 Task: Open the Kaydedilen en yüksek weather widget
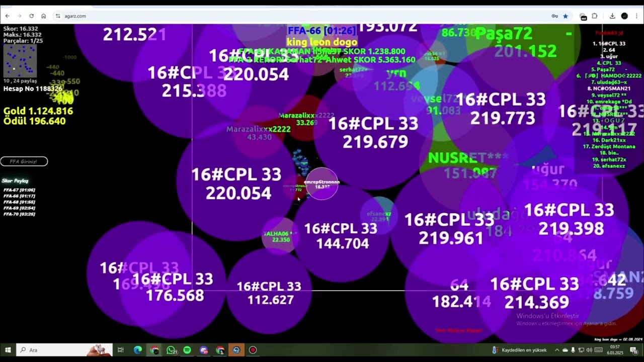520,350
